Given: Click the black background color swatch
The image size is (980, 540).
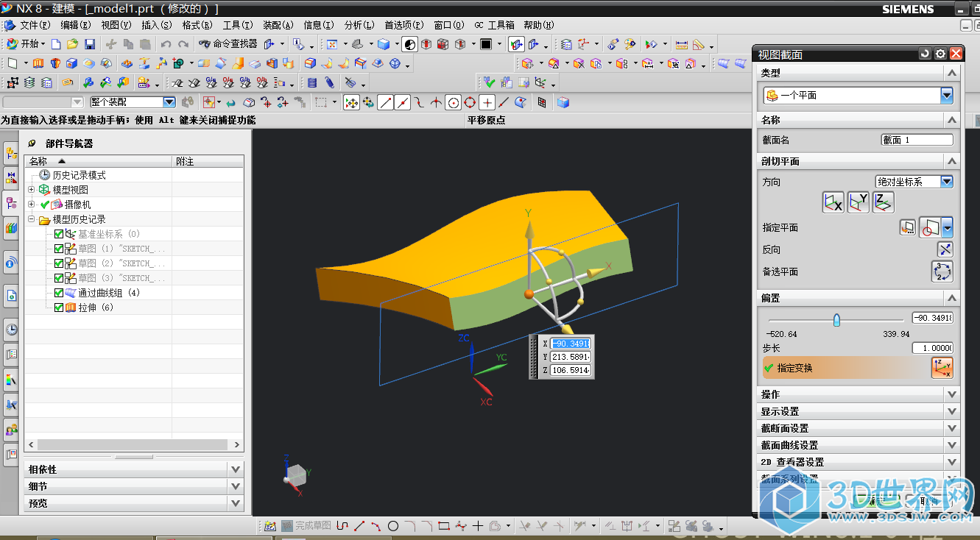Looking at the screenshot, I should click(x=486, y=44).
